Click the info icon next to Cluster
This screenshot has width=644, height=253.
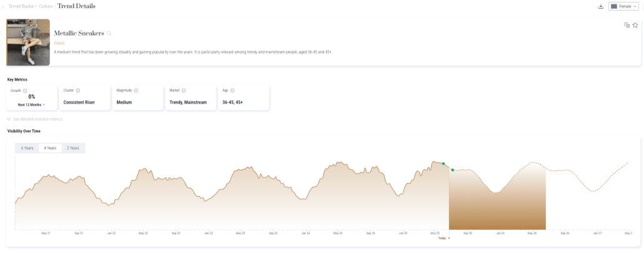[78, 91]
